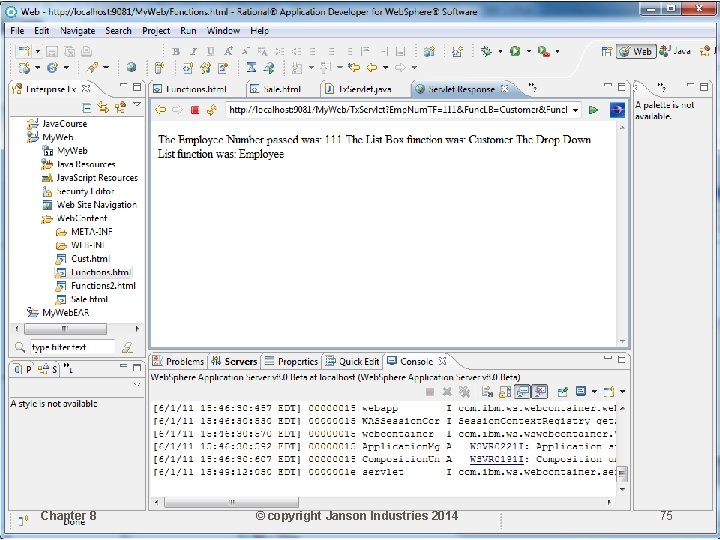Click the Italic formatting icon
720x540 pixels.
193,51
